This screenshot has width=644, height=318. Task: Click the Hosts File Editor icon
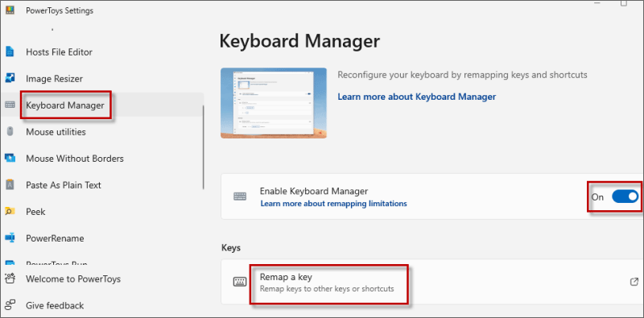(x=10, y=52)
